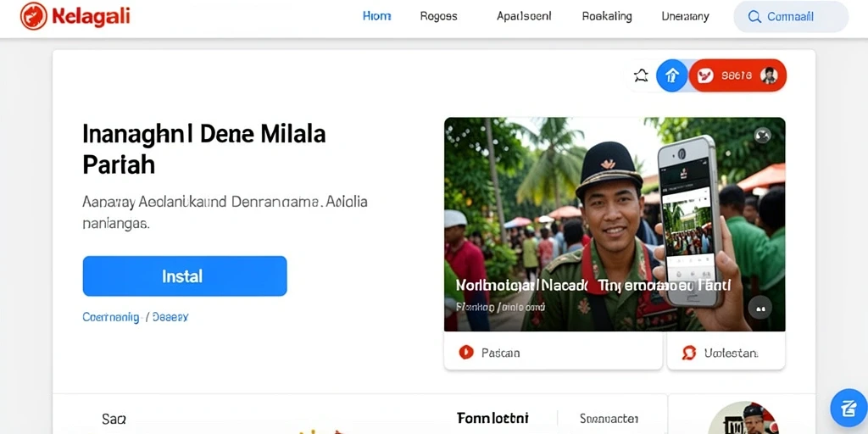Click the blue Instal button

pyautogui.click(x=185, y=275)
